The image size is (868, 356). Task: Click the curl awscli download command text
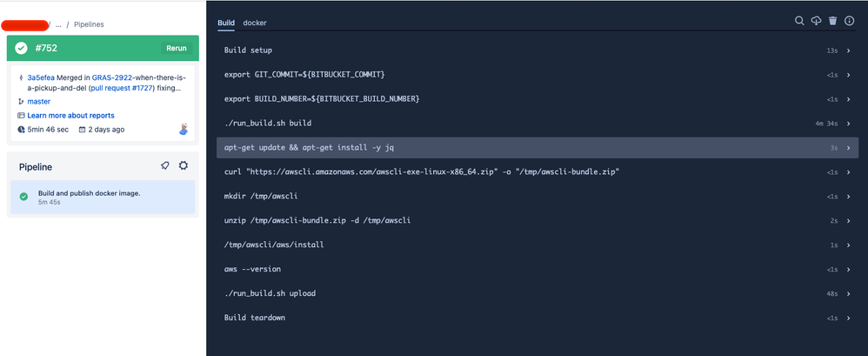click(421, 172)
